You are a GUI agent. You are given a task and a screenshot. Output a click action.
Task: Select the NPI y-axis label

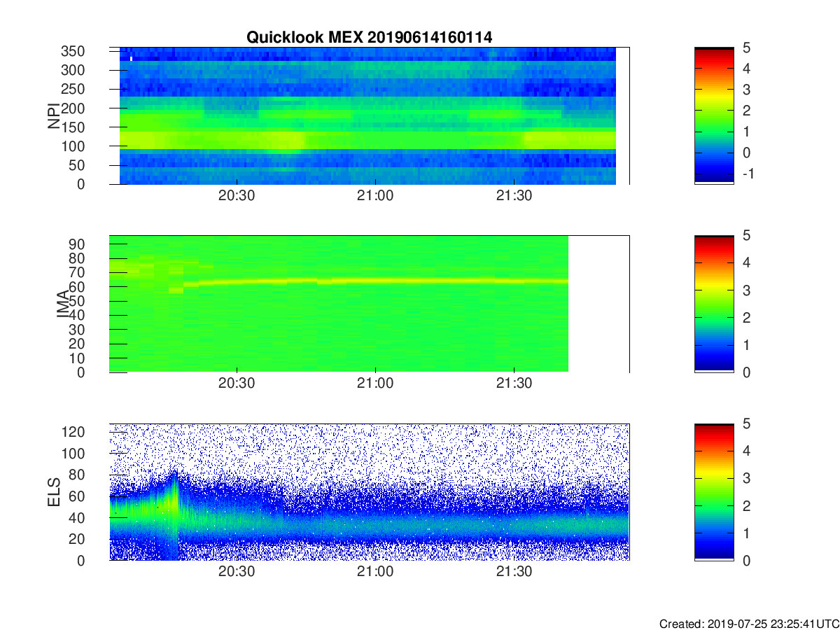[x=53, y=115]
